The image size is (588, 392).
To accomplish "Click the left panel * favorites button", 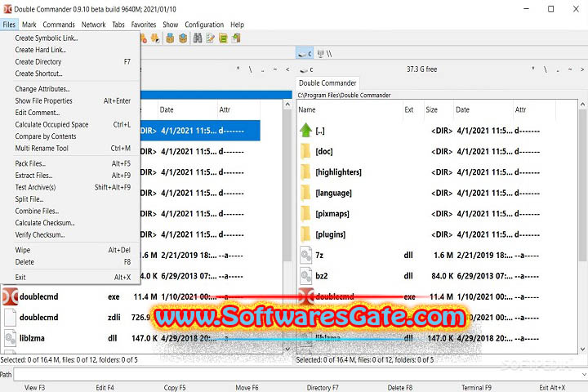I will coord(238,69).
